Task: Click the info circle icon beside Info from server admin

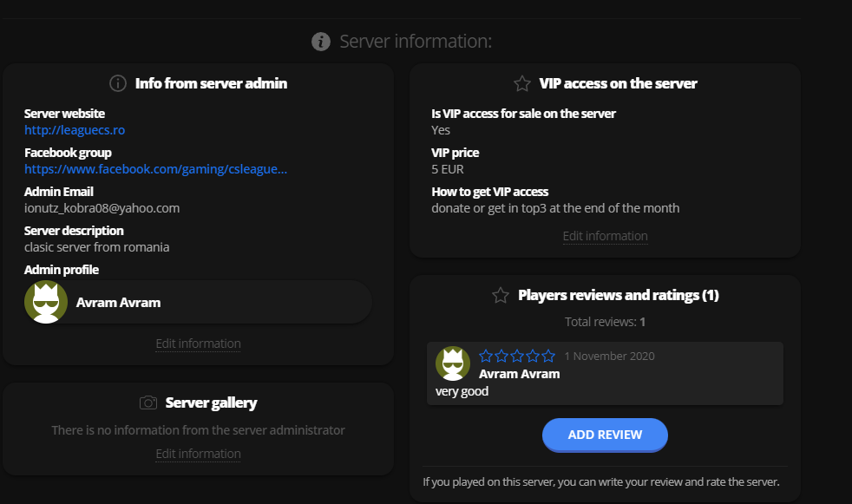Action: 118,83
